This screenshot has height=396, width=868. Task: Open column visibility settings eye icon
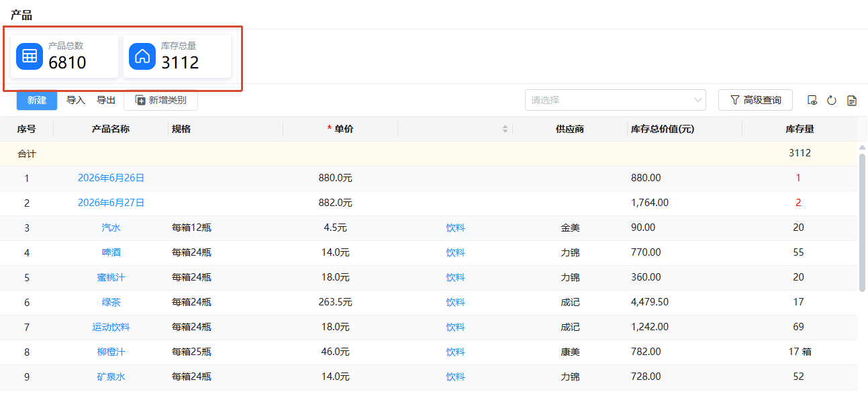(812, 101)
